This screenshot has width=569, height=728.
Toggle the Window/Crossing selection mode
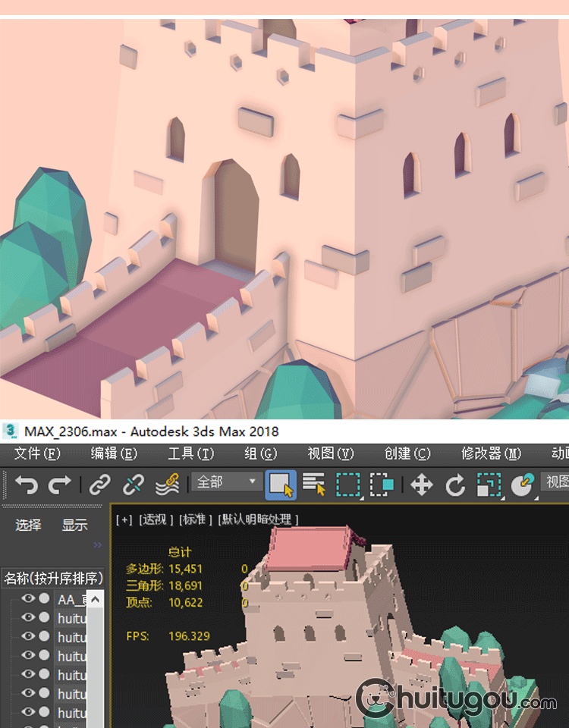point(382,485)
